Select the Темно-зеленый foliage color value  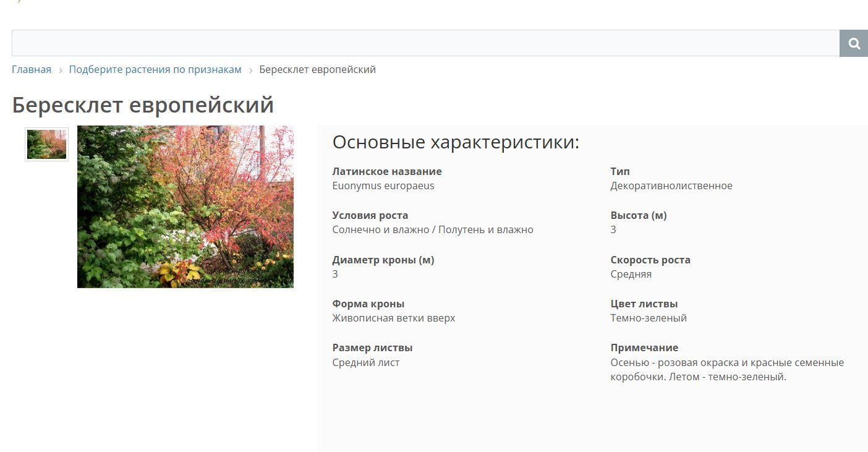coord(649,318)
